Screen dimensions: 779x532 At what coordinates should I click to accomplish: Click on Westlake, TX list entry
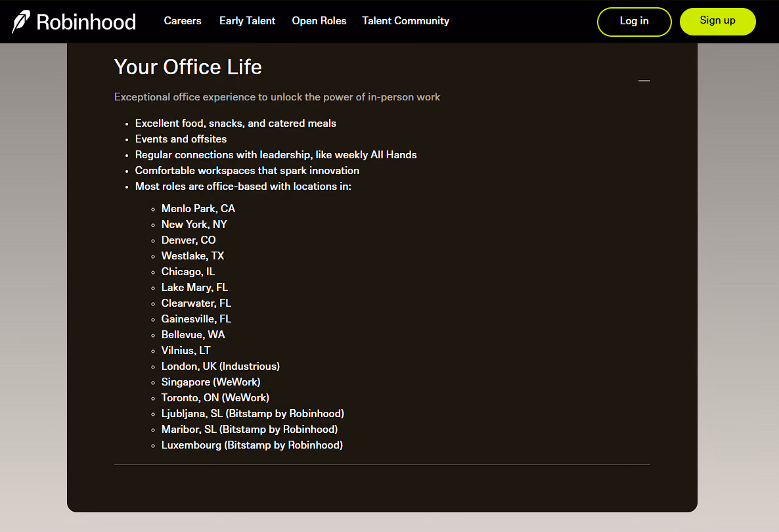tap(192, 255)
